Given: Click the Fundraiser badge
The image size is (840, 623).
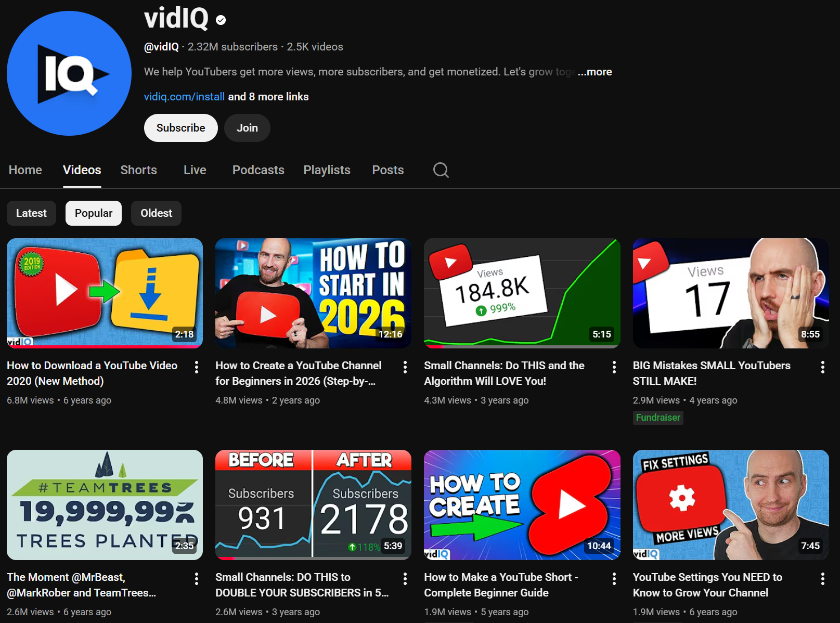Looking at the screenshot, I should tap(657, 417).
